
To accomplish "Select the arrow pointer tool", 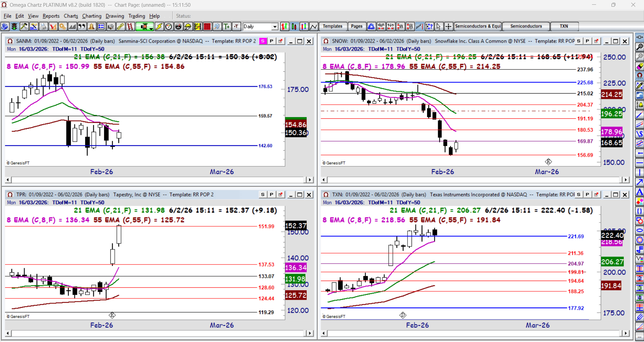I will point(439,26).
